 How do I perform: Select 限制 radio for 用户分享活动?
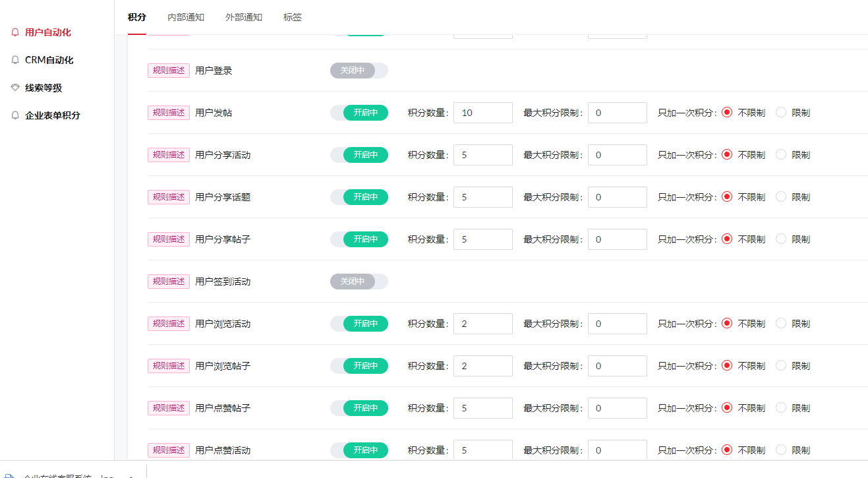tap(781, 155)
